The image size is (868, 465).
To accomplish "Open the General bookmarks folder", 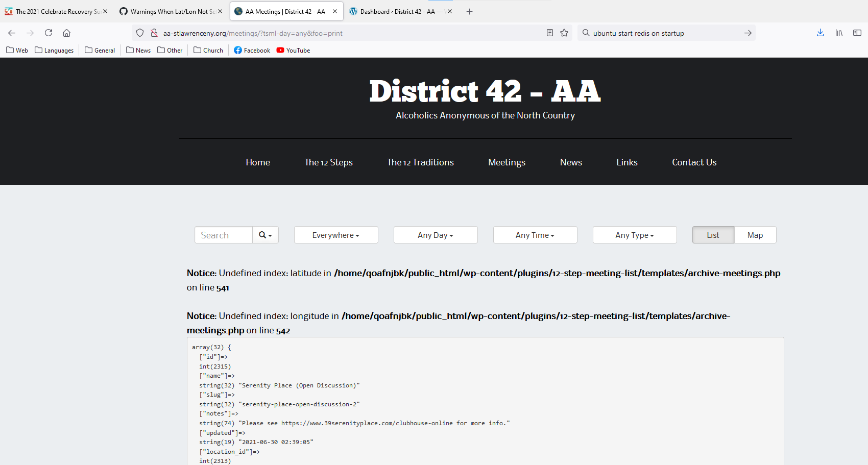I will coord(100,50).
